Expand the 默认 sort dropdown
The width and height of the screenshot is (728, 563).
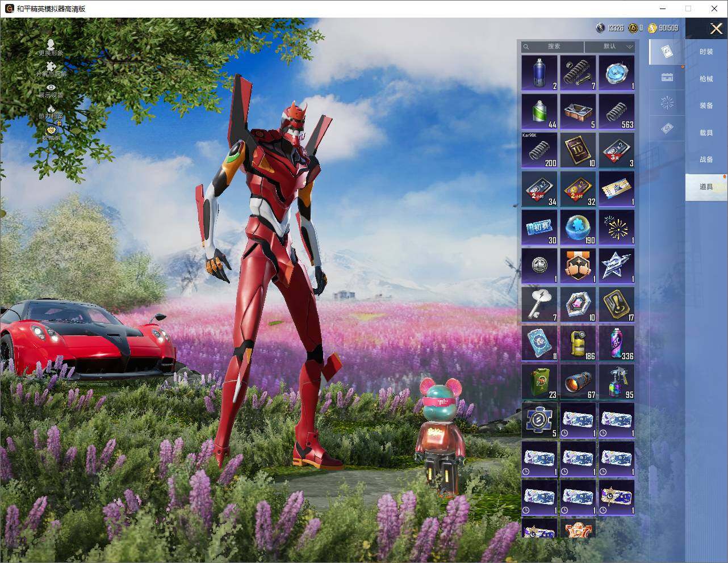point(610,47)
